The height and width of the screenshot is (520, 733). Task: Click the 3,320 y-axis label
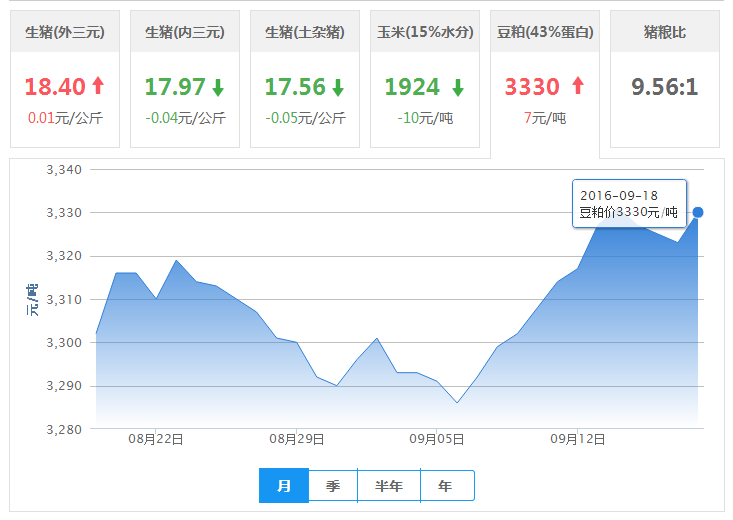64,256
